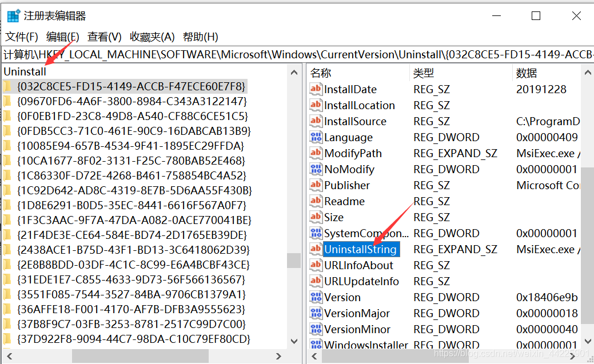Click the binary DWORD icon beside Language

click(316, 137)
